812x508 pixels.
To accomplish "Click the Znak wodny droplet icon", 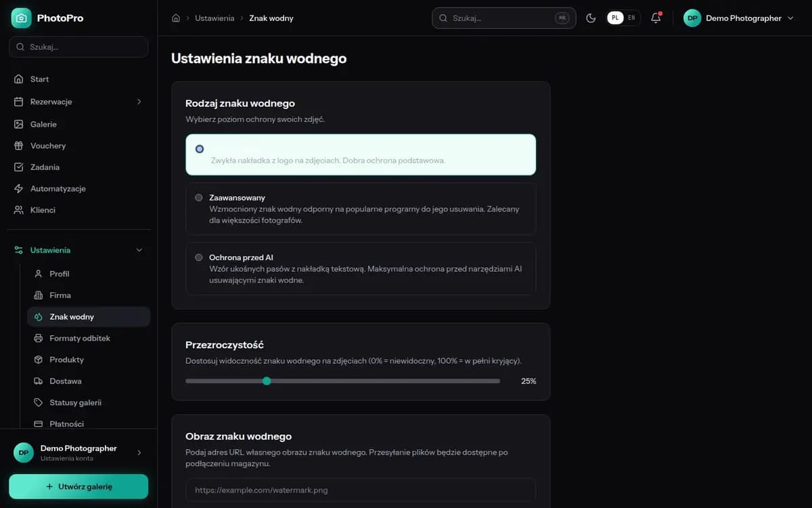I will point(38,317).
